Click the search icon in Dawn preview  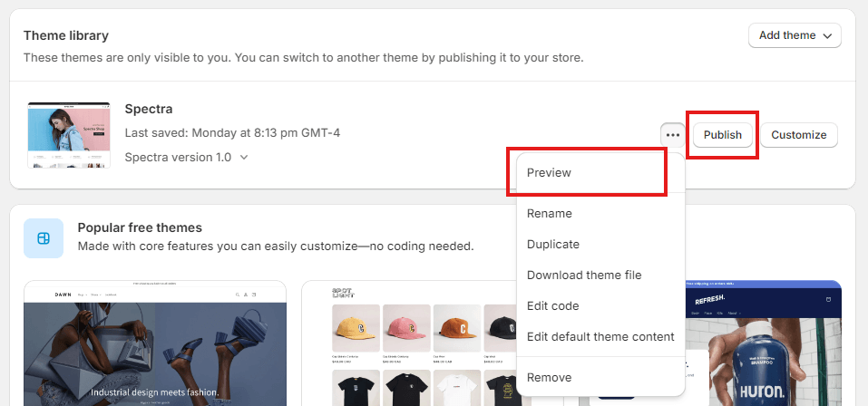coord(237,295)
